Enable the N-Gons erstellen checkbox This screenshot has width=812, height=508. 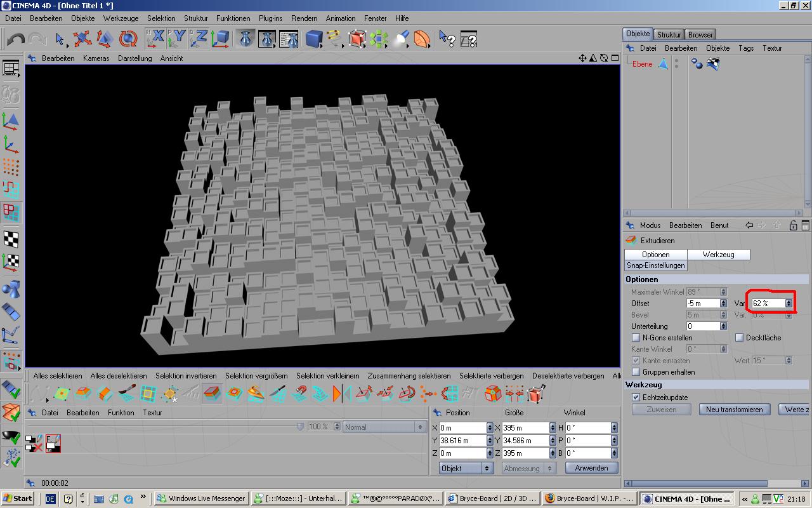pos(636,338)
